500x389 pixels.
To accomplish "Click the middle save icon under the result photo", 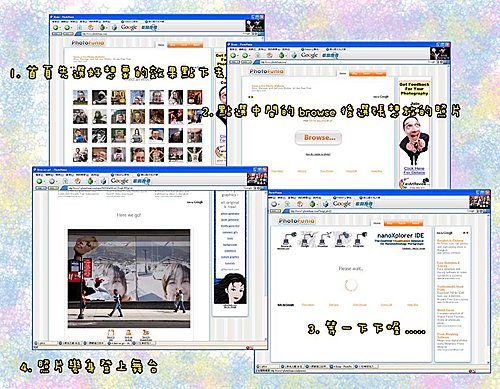I will [x=128, y=334].
